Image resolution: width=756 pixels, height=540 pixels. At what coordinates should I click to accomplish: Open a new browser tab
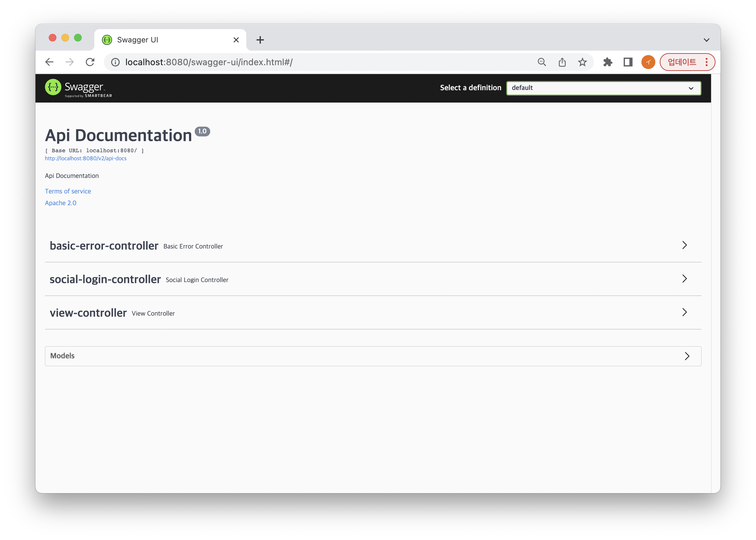[260, 40]
